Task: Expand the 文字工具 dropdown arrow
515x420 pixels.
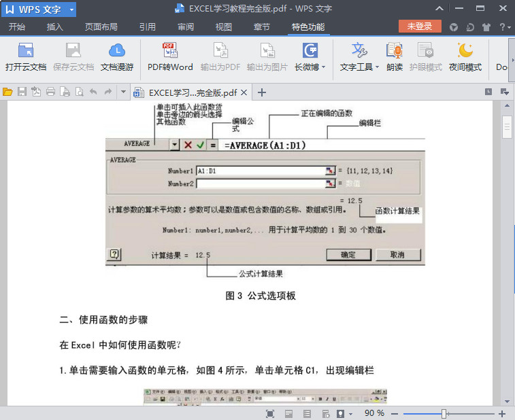Action: click(x=377, y=67)
